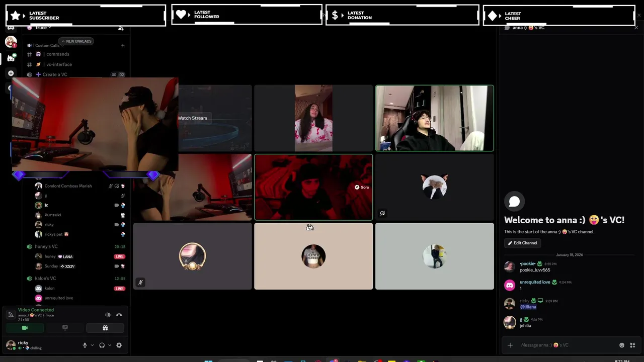The image size is (644, 362).
Task: Open ricky's profile avatar in user panel
Action: 10,345
